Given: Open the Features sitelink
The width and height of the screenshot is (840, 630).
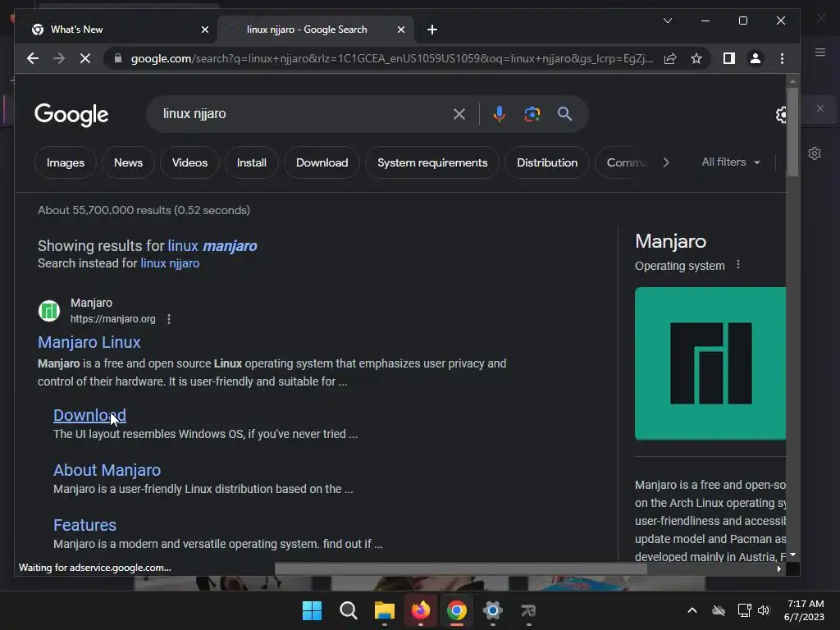Looking at the screenshot, I should click(x=84, y=525).
